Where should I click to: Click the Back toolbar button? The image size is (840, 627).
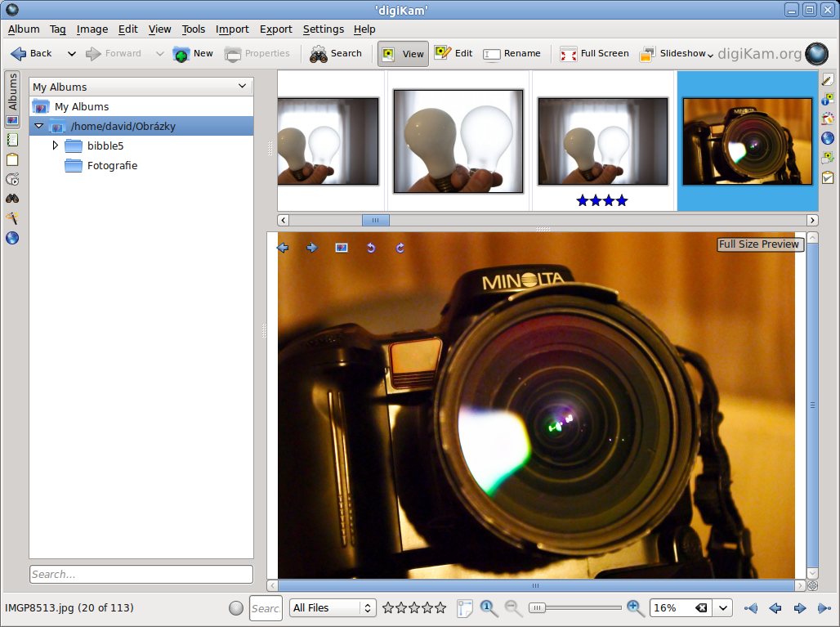[x=32, y=54]
